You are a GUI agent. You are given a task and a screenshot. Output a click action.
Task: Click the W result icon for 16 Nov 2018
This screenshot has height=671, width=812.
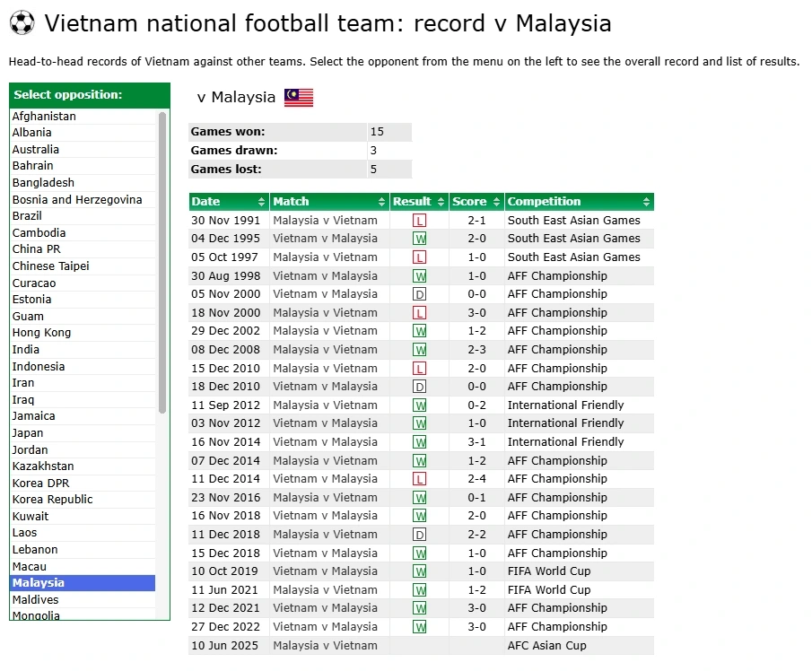point(420,516)
